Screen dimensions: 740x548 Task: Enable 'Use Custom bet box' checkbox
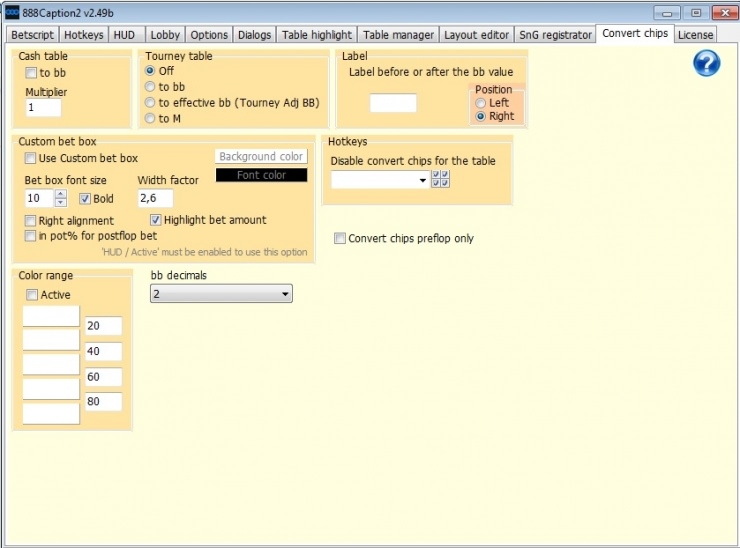pyautogui.click(x=30, y=158)
